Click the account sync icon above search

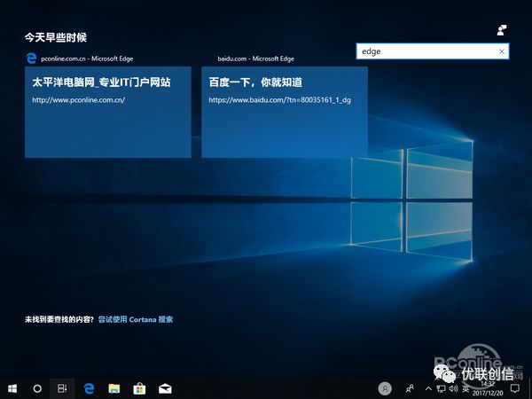[x=502, y=30]
